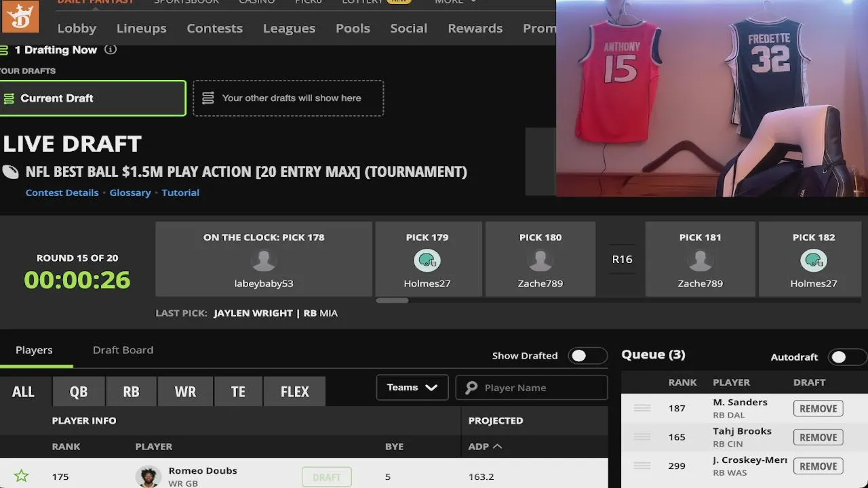Grab reorder handle for M. Sanders
868x488 pixels.
click(x=642, y=408)
